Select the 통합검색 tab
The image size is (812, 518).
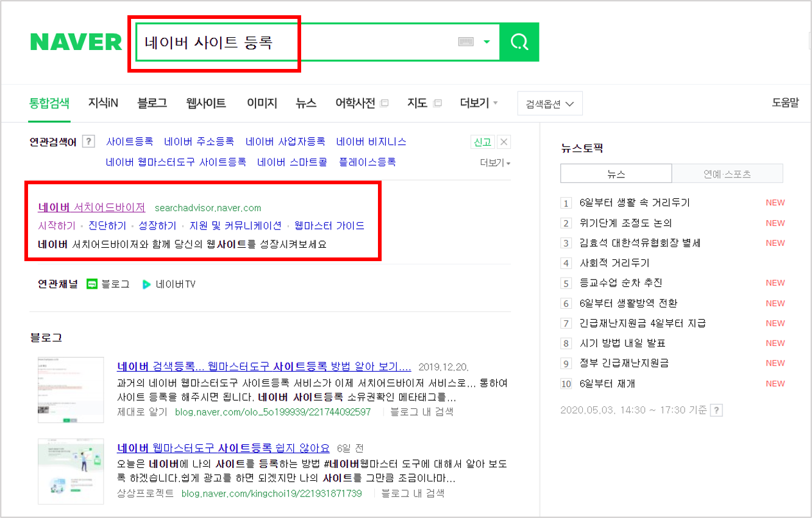click(x=49, y=103)
